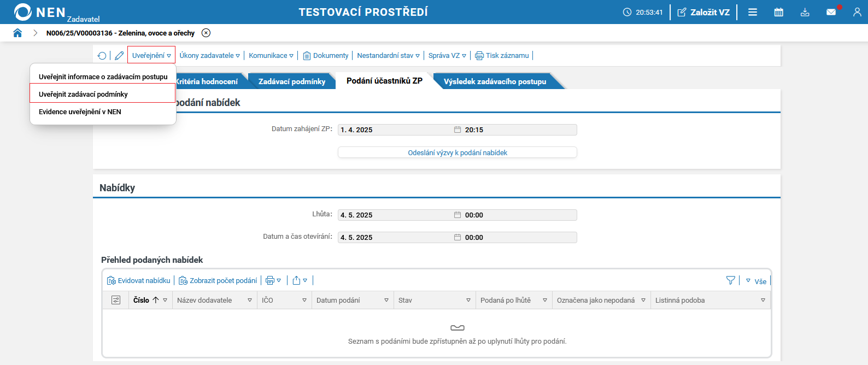Screen dimensions: 868x365
Task: Click Datum zahájení ZP date field 1. 4. 2025
Action: pos(395,129)
